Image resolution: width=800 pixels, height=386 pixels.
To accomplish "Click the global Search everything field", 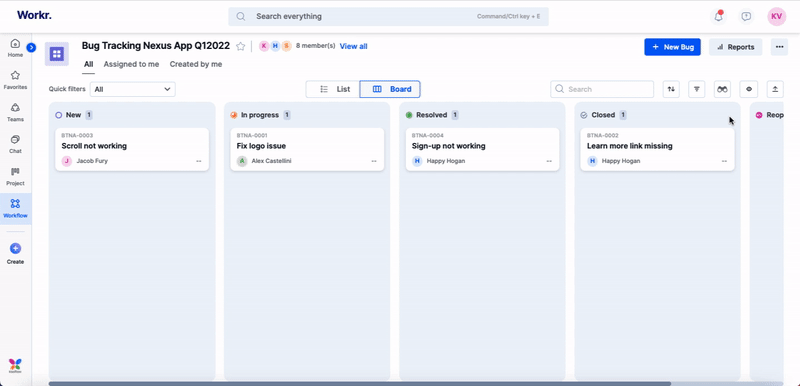I will point(388,16).
